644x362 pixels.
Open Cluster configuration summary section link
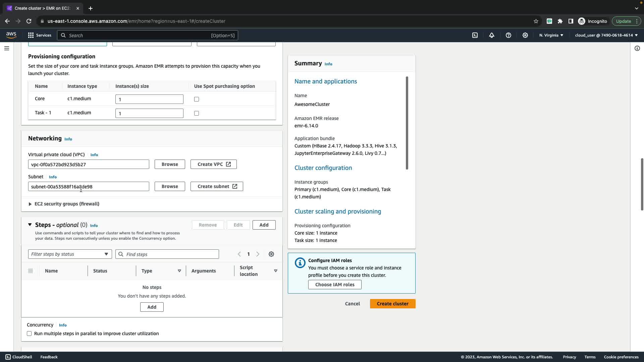323,168
